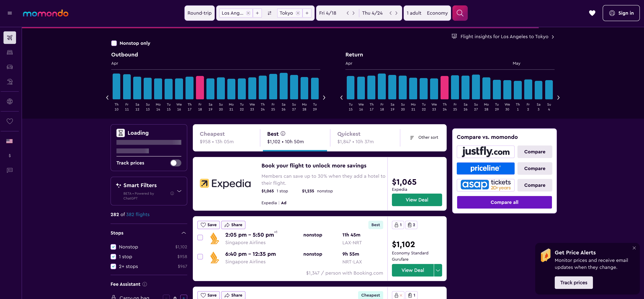644x299 pixels.
Task: Open Flight insights for Los Angeles to Tokyo
Action: tap(504, 37)
